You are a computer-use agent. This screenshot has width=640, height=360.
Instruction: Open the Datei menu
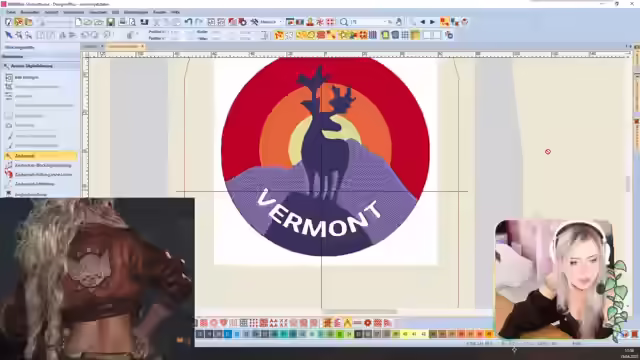click(x=11, y=12)
